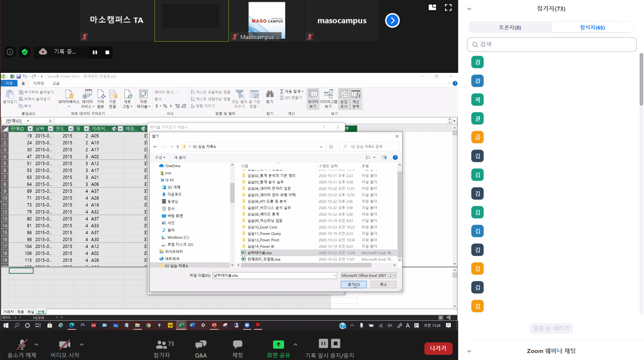Select the 거래처 sheet tab
Viewport: 644px width, 360px height.
[x=8, y=312]
